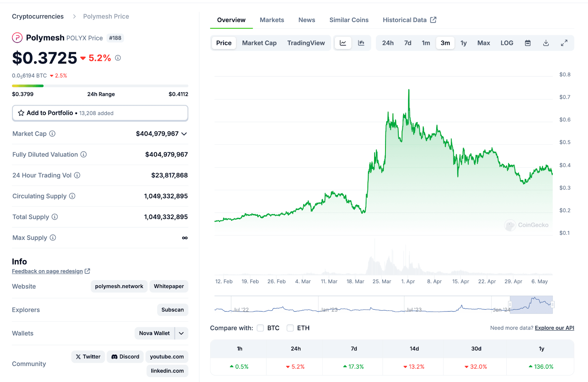Click info icon beside Circulating Supply

(72, 196)
